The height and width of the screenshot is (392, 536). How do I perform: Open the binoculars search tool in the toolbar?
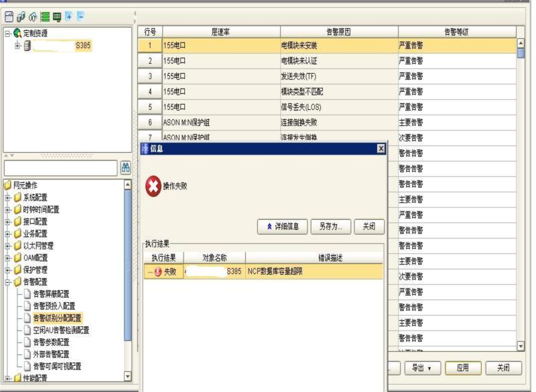[x=33, y=16]
